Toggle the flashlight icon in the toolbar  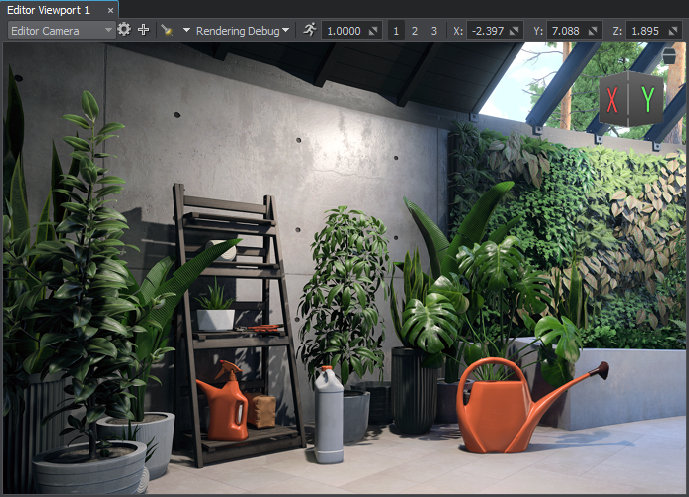pos(166,31)
